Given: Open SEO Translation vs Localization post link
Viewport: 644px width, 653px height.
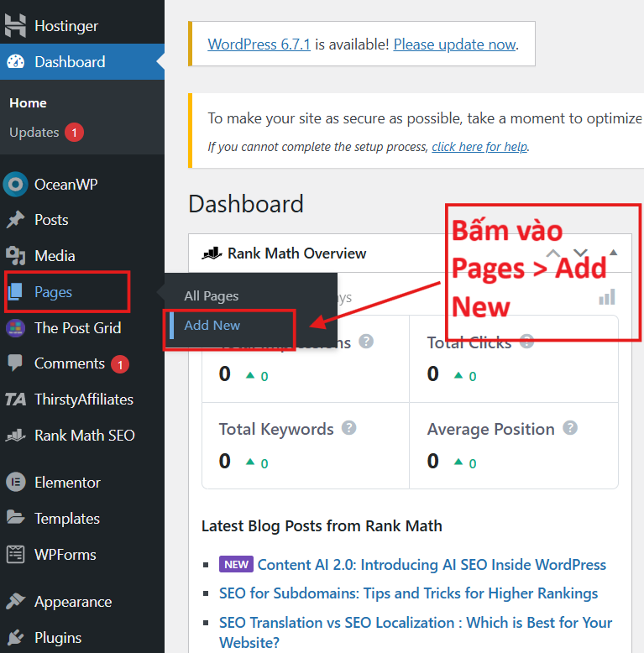Looking at the screenshot, I should coord(416,632).
